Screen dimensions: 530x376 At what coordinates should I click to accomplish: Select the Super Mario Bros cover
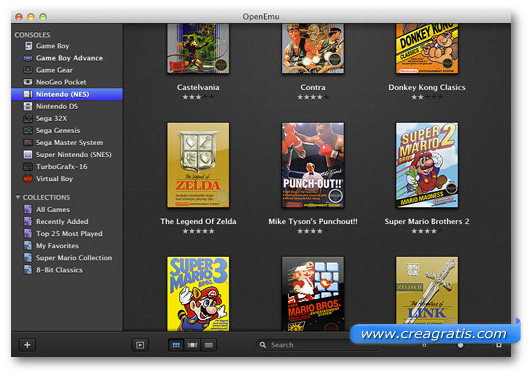pos(313,293)
